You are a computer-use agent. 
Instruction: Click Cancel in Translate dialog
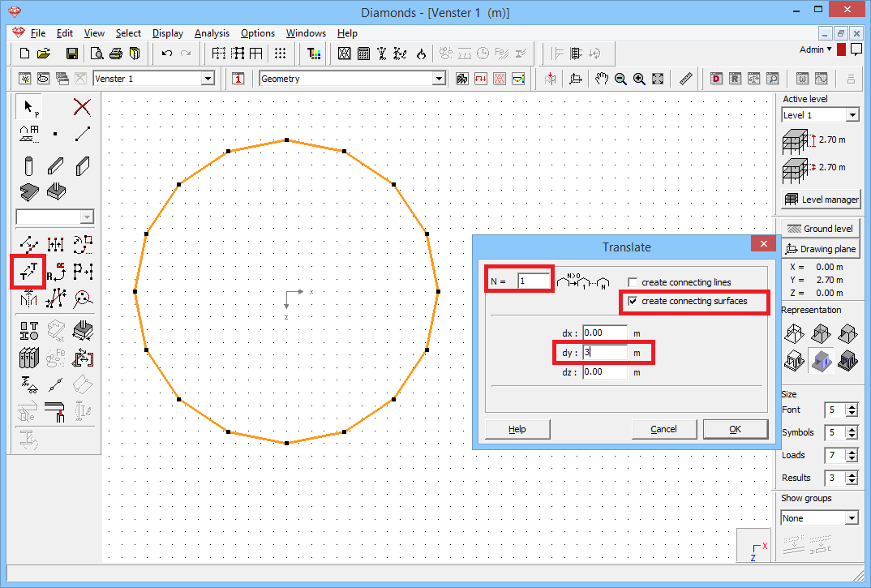(x=664, y=429)
